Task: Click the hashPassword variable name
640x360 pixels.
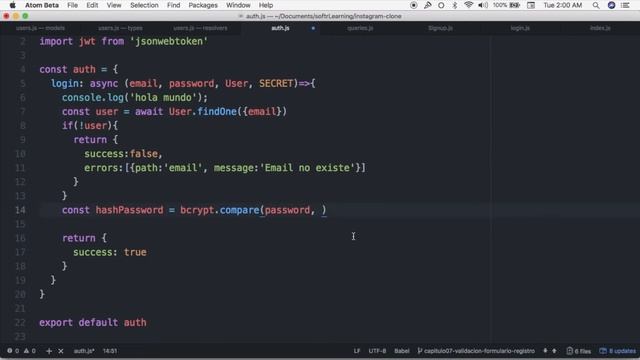Action: pos(129,210)
